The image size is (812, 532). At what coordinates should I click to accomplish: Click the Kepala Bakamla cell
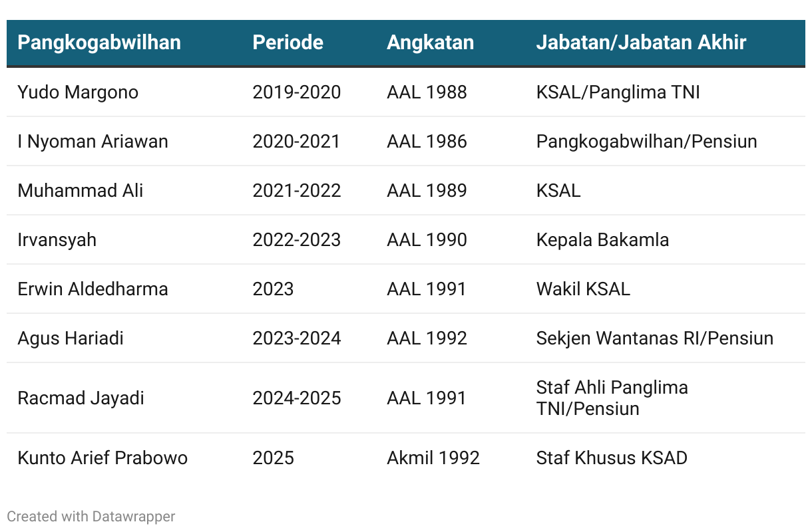point(602,240)
